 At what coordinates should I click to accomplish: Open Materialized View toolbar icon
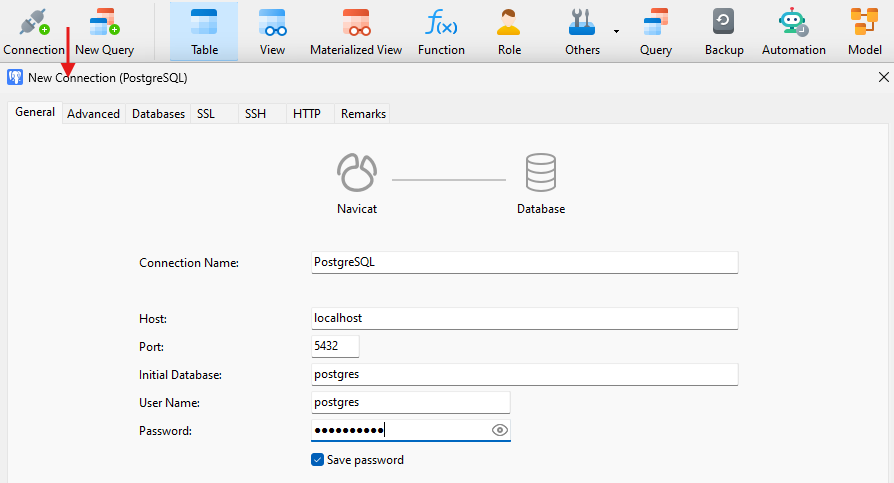[x=356, y=32]
